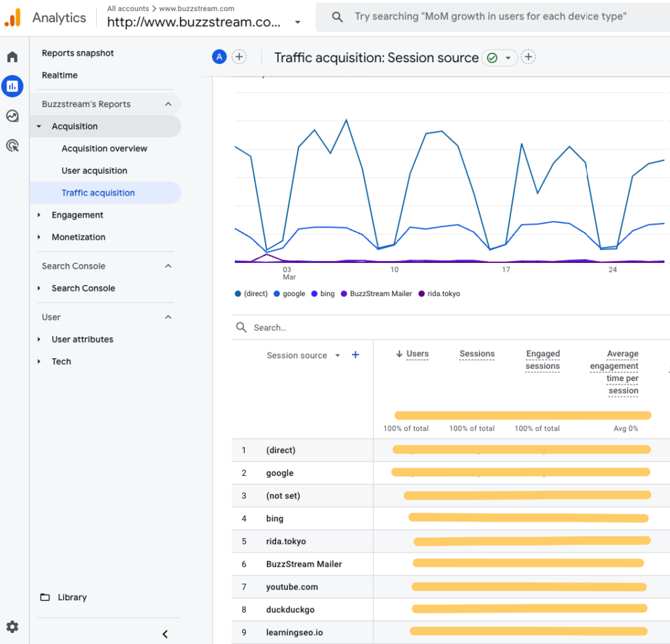Expand the Monetization group
The height and width of the screenshot is (644, 670).
pyautogui.click(x=39, y=237)
